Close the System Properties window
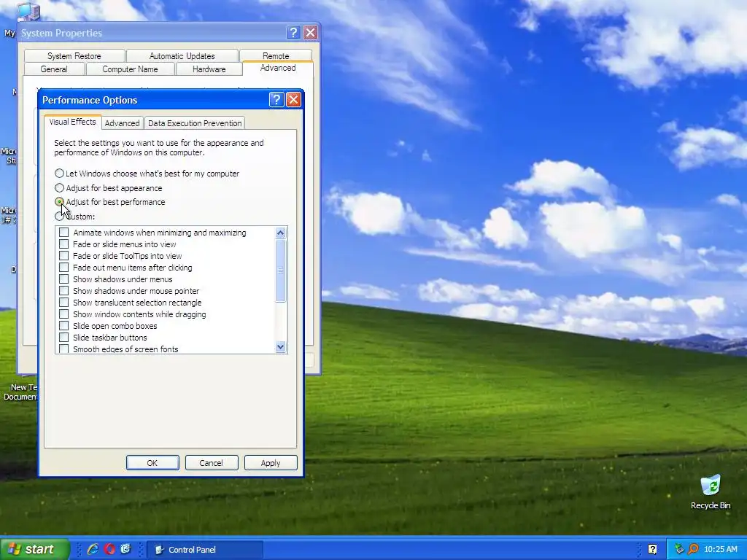Viewport: 747px width, 560px height. [311, 32]
